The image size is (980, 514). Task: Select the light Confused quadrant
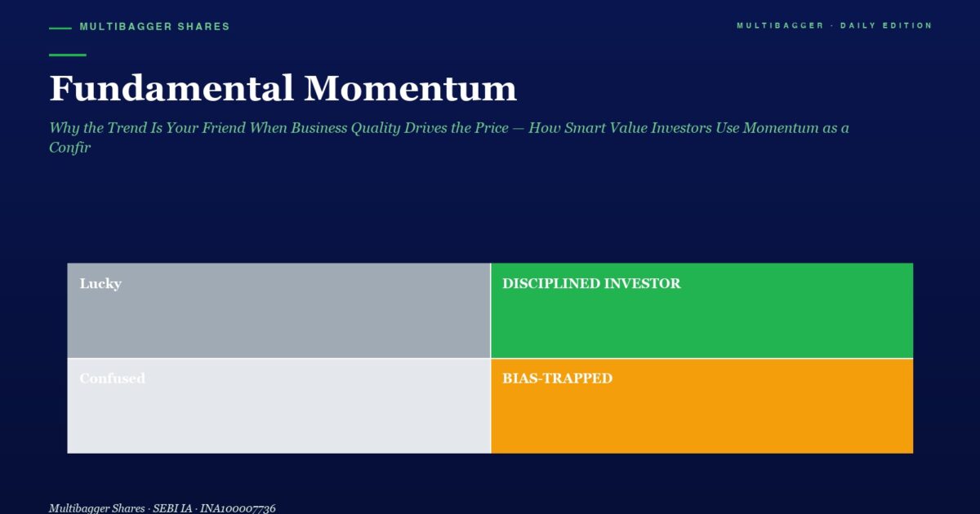[278, 405]
